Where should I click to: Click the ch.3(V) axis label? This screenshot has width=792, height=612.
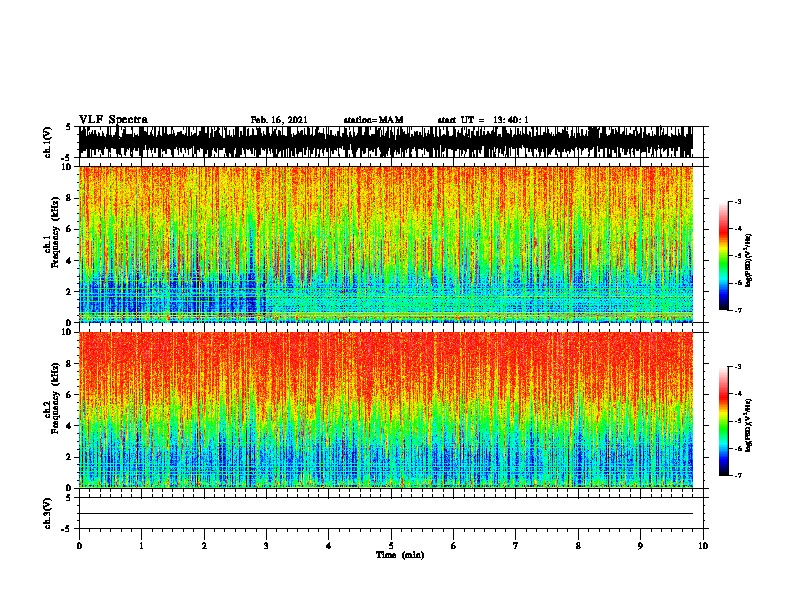[48, 513]
